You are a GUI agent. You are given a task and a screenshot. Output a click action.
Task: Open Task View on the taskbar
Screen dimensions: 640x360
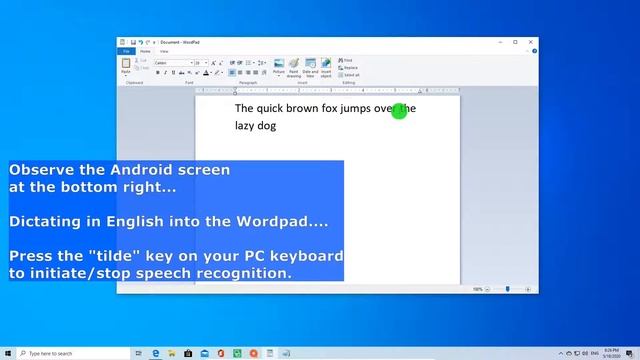click(x=139, y=353)
